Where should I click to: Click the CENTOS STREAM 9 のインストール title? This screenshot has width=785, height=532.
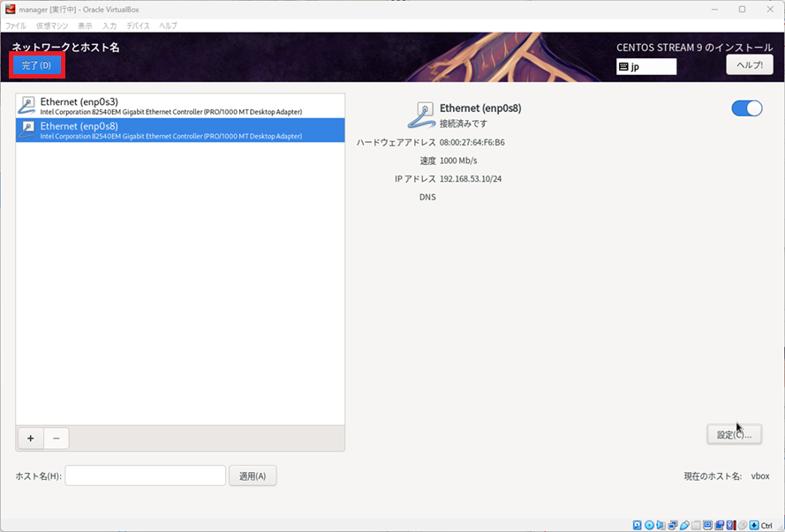pos(694,48)
